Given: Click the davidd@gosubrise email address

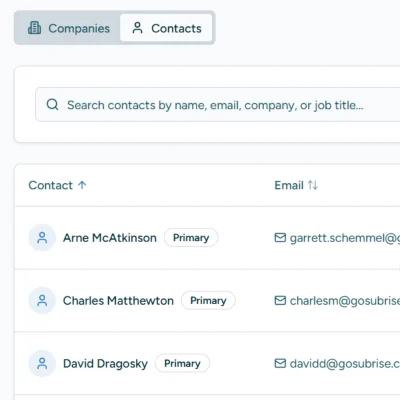Looking at the screenshot, I should [x=345, y=364].
